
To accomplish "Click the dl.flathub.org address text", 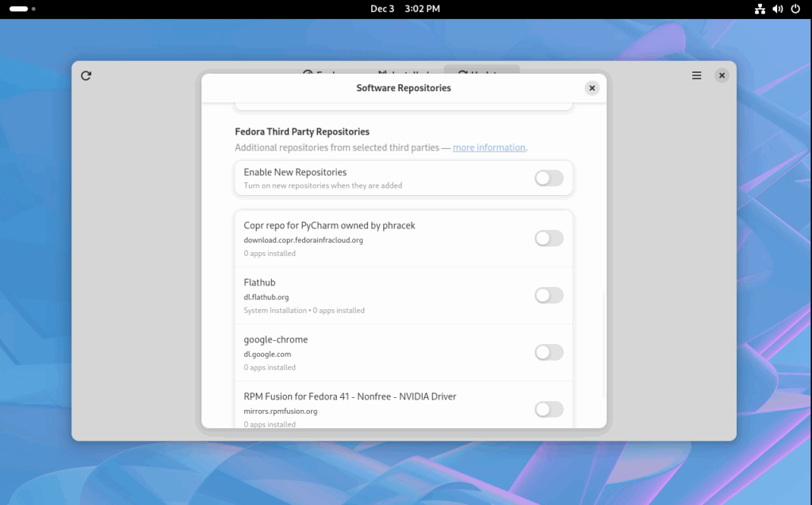I will coord(266,296).
